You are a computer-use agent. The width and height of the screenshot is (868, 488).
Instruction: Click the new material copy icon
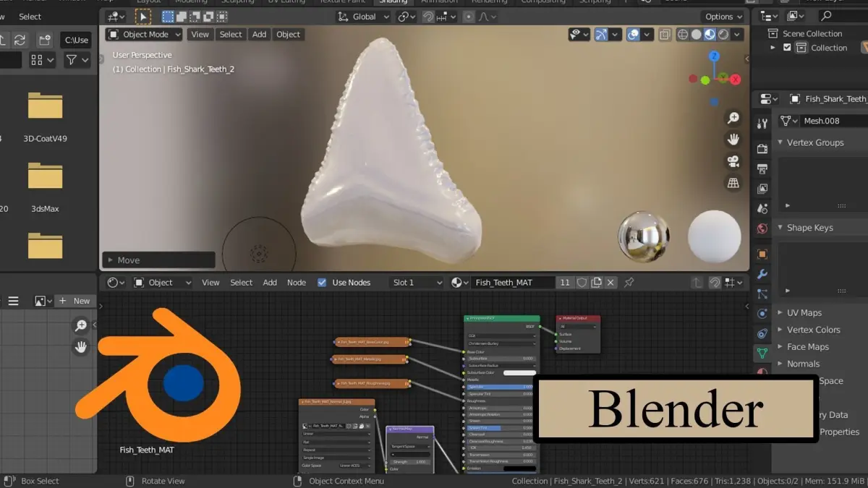[597, 283]
